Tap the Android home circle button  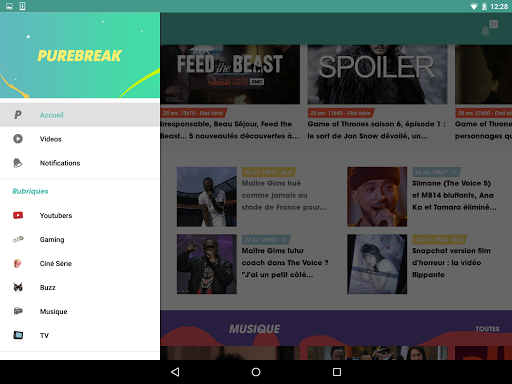click(256, 372)
